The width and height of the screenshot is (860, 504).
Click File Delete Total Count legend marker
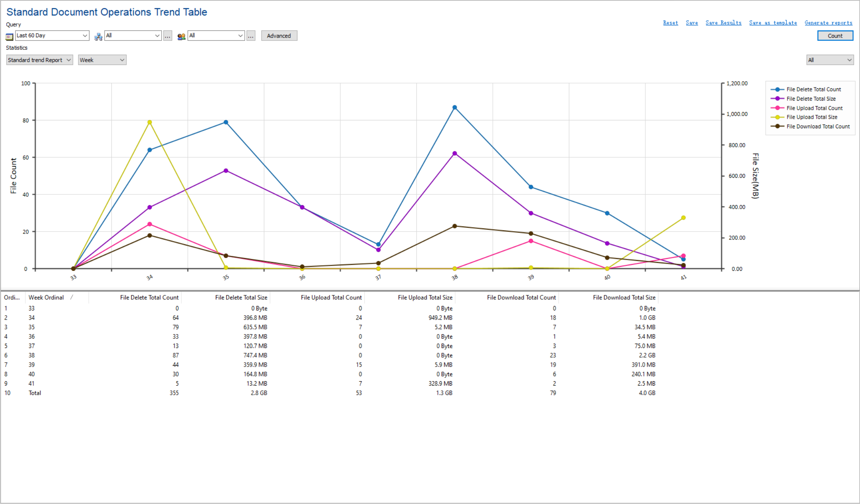777,89
